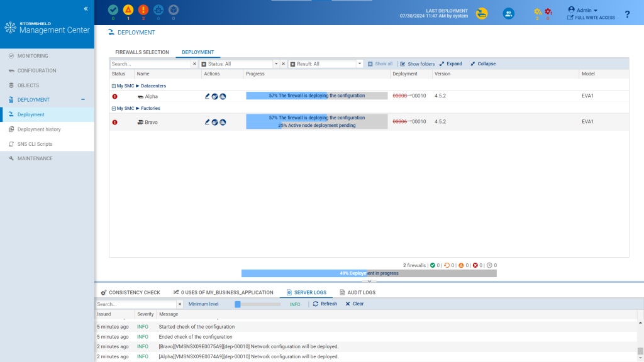The image size is (644, 362).
Task: Click the FULL WRITE ACCESS edit icon
Action: 570,18
